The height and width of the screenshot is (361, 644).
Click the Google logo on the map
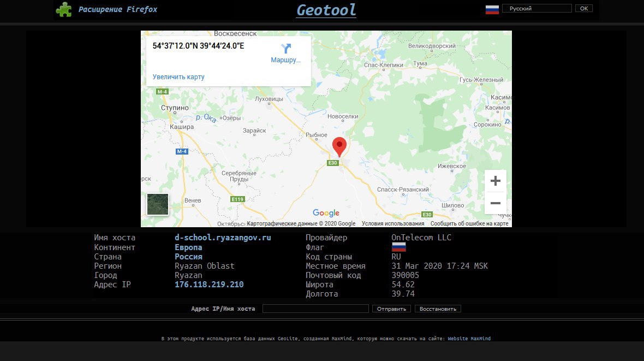point(326,213)
